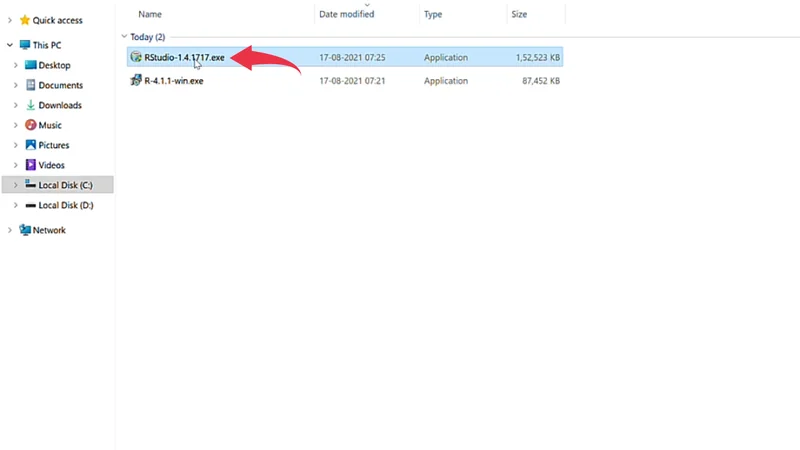Sort files by Name column header
This screenshot has width=800, height=450.
point(150,14)
